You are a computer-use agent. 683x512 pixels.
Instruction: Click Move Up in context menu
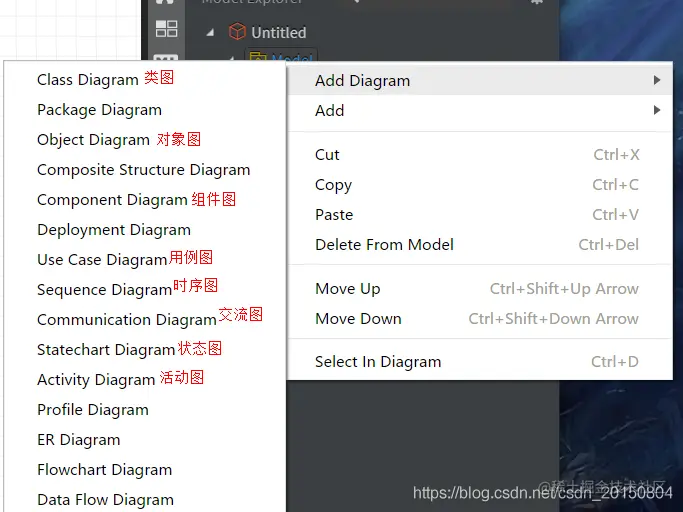(x=480, y=289)
